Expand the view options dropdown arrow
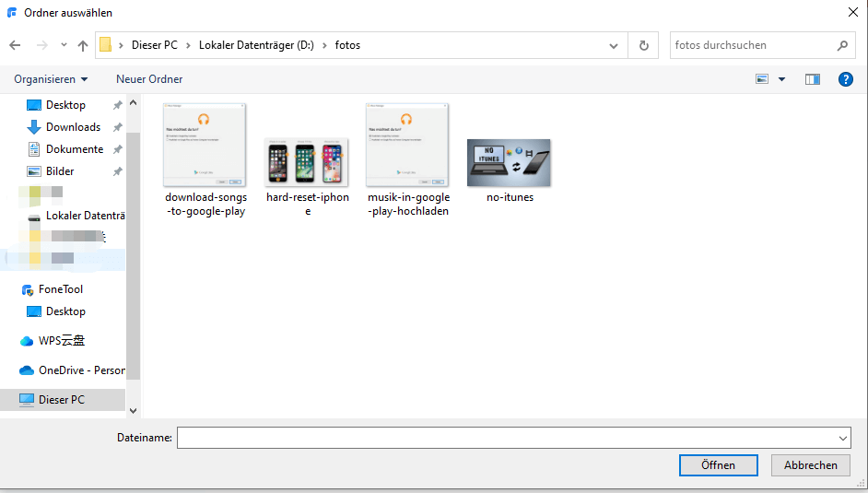This screenshot has width=868, height=493. point(782,79)
